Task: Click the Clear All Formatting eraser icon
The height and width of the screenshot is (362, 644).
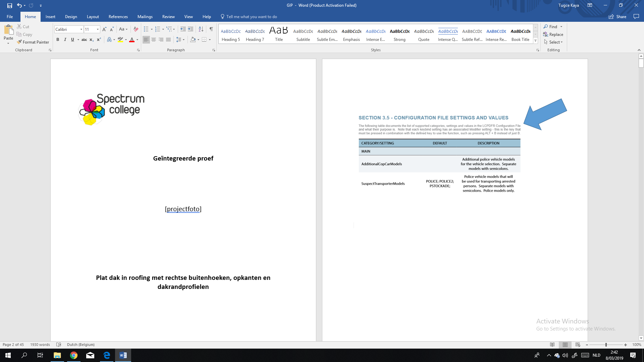Action: [136, 29]
